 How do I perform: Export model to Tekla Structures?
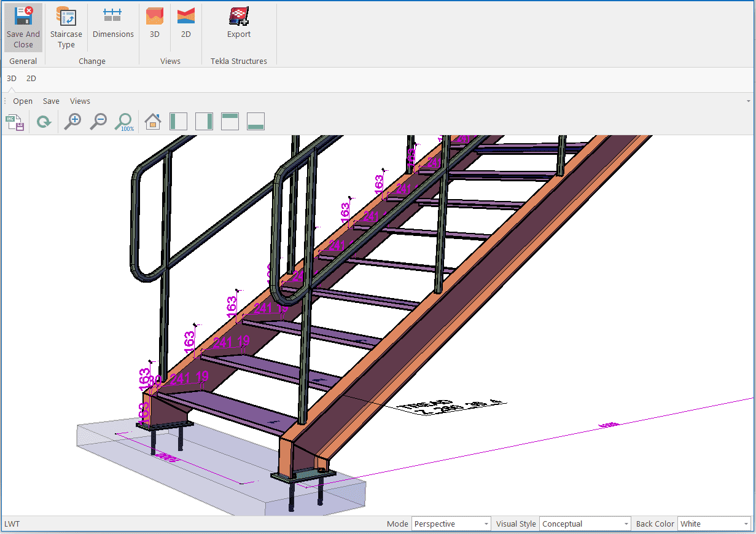[x=239, y=25]
